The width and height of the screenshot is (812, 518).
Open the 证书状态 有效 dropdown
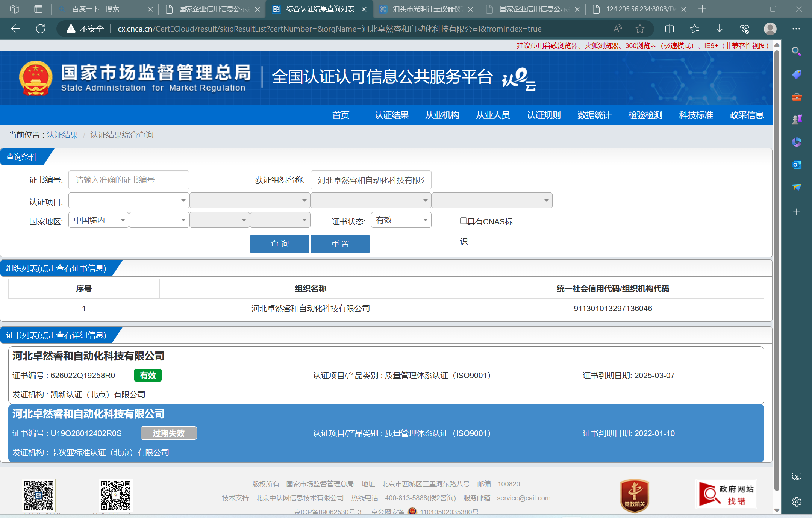pyautogui.click(x=401, y=220)
